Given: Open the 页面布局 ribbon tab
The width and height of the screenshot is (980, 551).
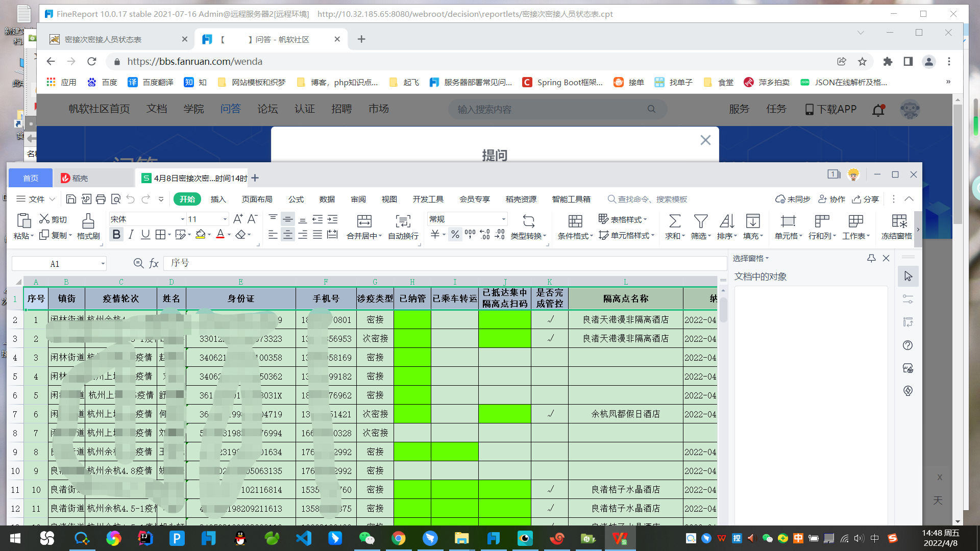Looking at the screenshot, I should pos(257,199).
